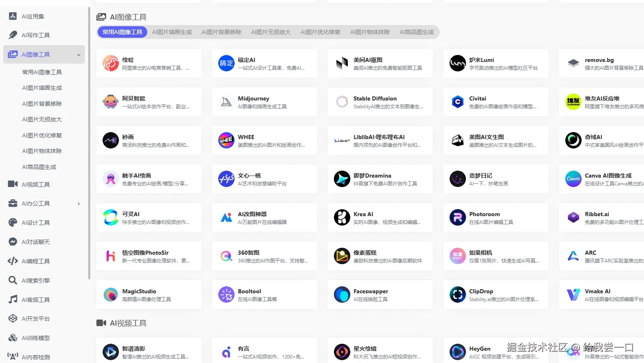The image size is (644, 363).
Task: Click the AI编程工具 code icon
Action: 13,261
